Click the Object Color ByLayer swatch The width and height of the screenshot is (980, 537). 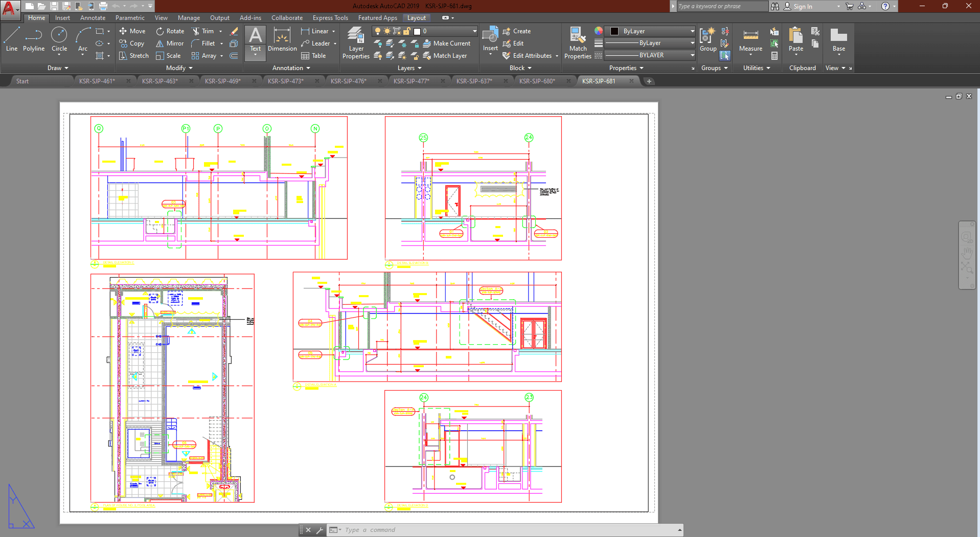coord(615,31)
